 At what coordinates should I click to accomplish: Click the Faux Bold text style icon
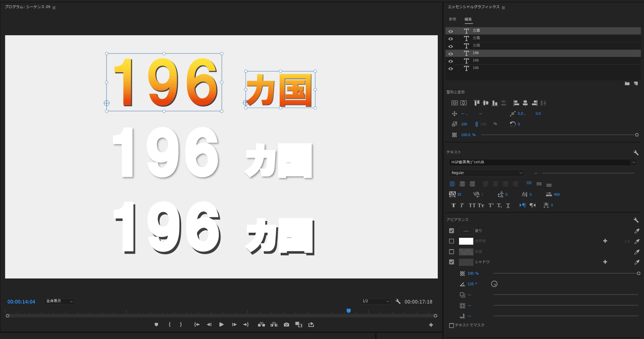point(453,205)
